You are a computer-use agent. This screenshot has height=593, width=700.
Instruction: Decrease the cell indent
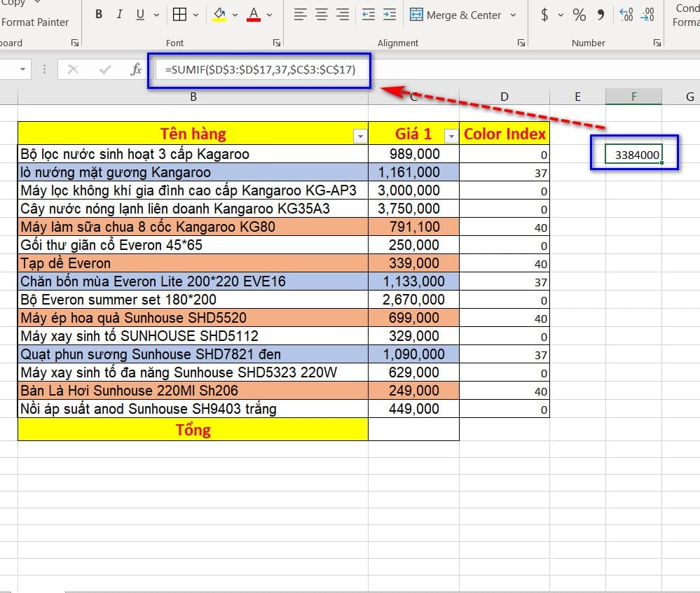coord(367,15)
